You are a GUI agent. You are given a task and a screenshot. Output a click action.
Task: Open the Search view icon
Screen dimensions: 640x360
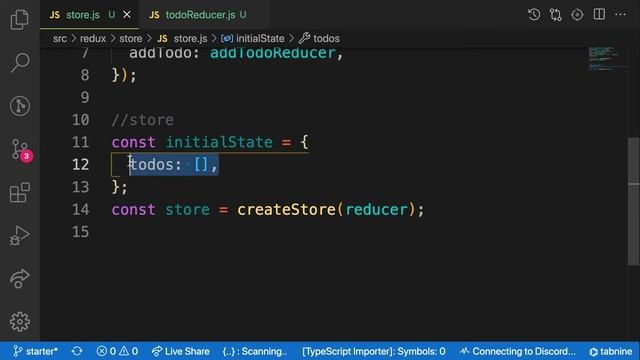[20, 62]
